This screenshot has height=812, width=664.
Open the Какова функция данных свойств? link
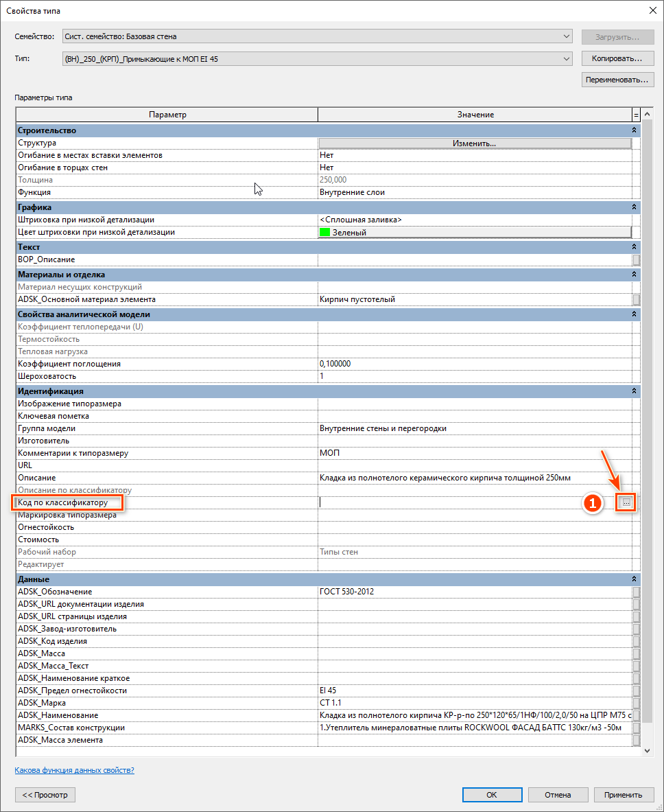pos(74,770)
